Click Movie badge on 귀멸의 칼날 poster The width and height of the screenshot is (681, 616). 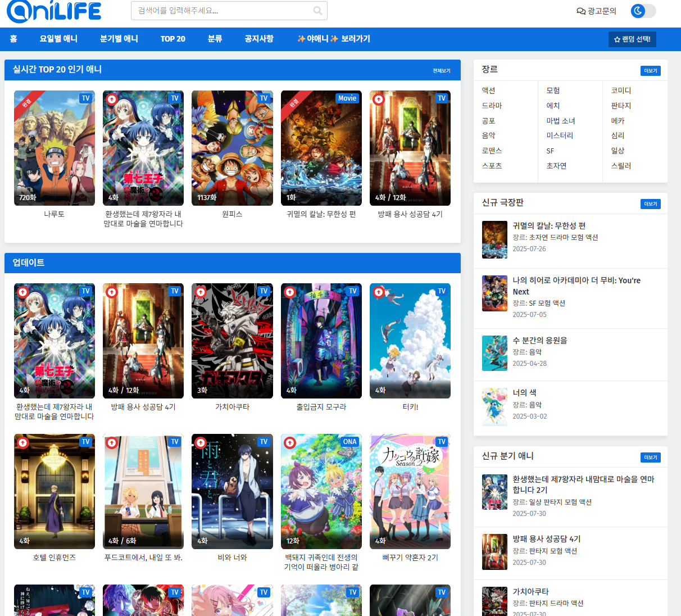347,98
